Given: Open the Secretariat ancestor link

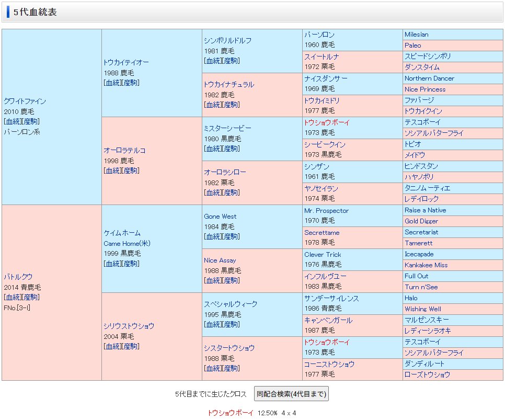Looking at the screenshot, I should 421,232.
